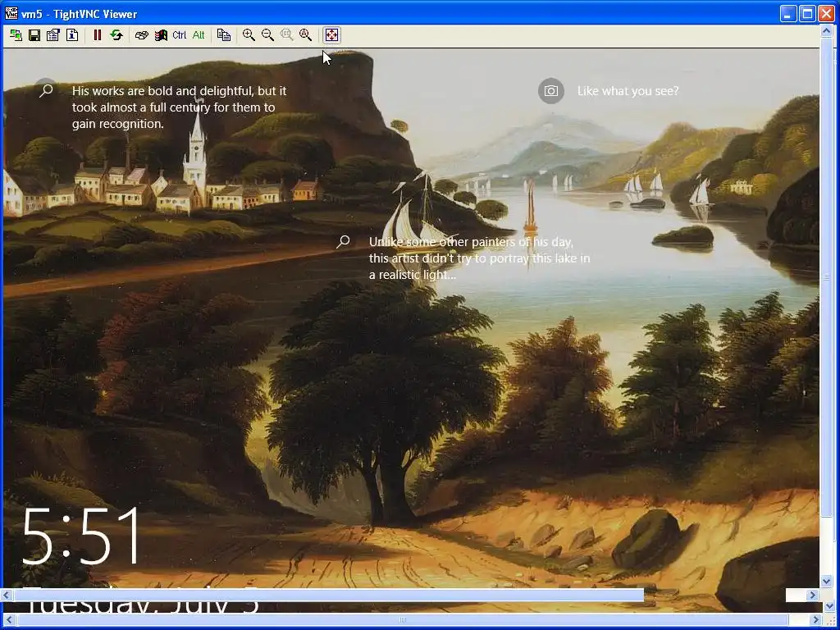Click the Save connection floppy disk icon

click(x=34, y=35)
